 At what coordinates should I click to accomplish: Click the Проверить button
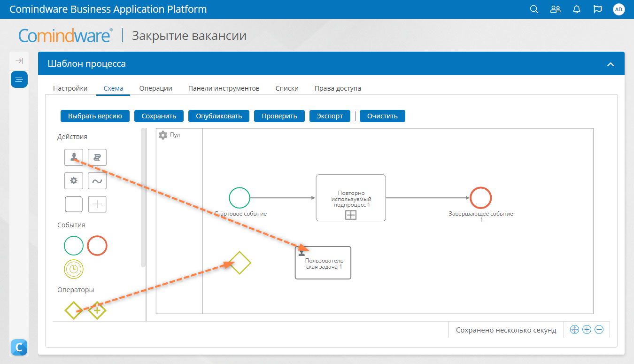click(x=279, y=116)
